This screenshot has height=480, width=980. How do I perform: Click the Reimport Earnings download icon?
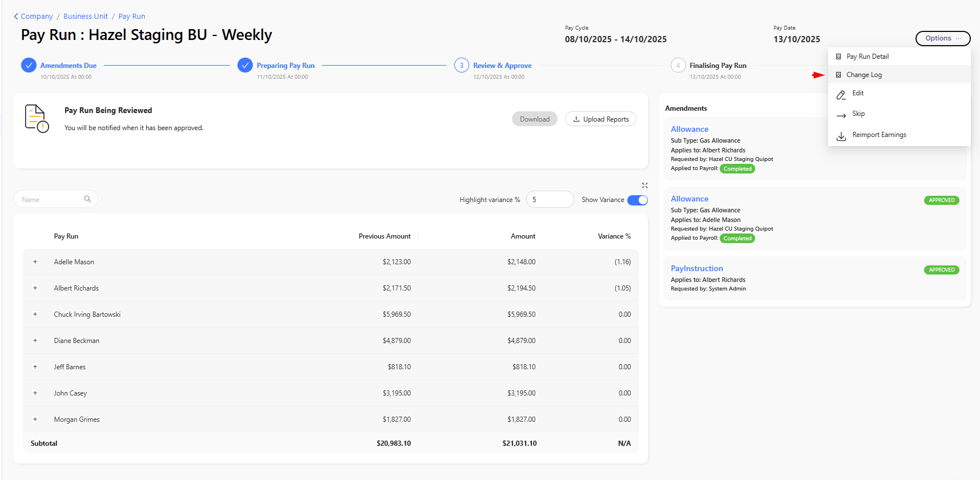pyautogui.click(x=841, y=136)
